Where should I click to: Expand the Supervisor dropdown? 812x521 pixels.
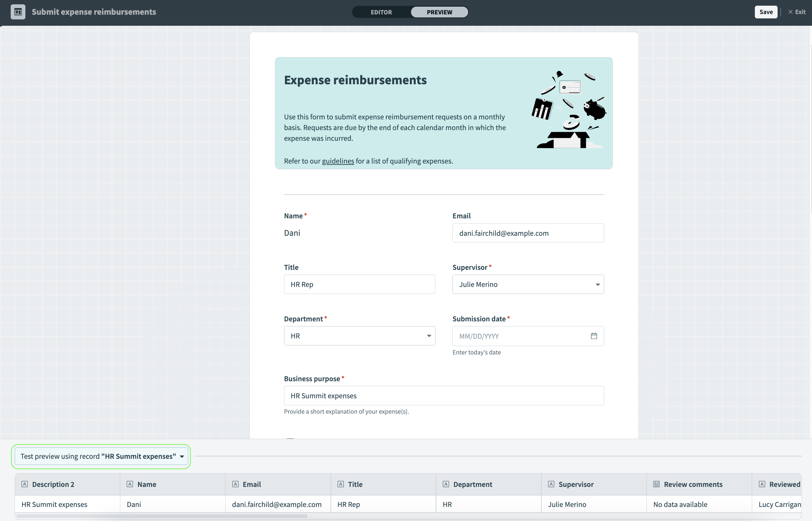point(528,284)
